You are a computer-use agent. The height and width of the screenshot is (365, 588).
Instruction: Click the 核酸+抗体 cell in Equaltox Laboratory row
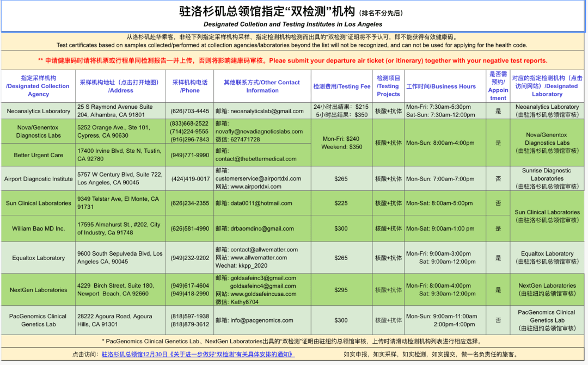388,257
